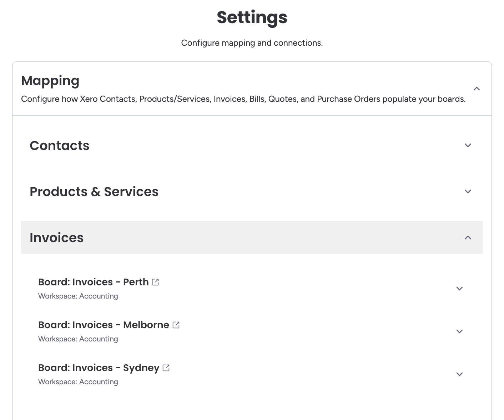Screen dimensions: 504x420
Task: Click the Contacts section heading
Action: [60, 146]
